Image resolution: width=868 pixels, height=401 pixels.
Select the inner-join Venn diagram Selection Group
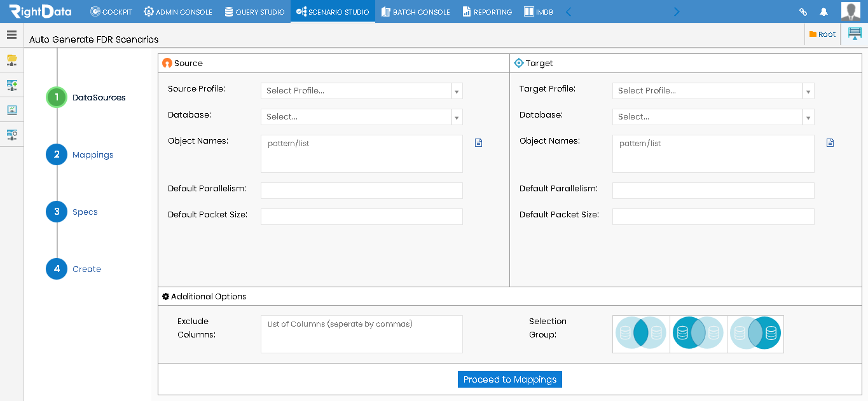pyautogui.click(x=641, y=334)
